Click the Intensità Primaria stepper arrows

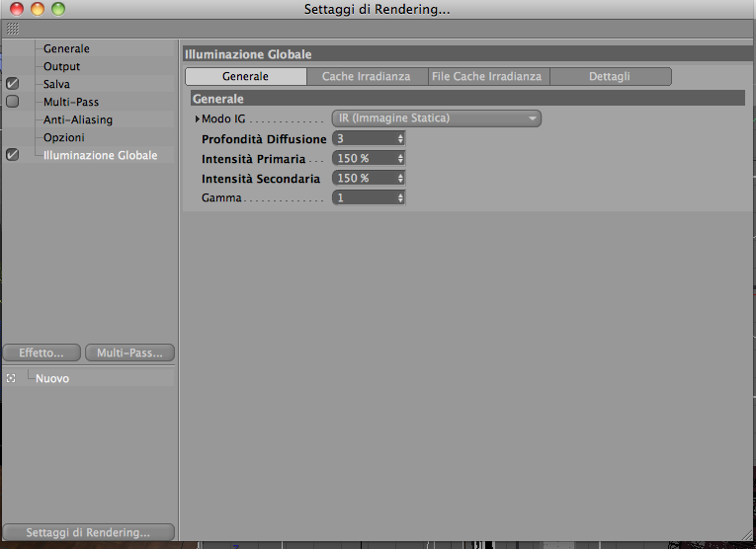400,158
